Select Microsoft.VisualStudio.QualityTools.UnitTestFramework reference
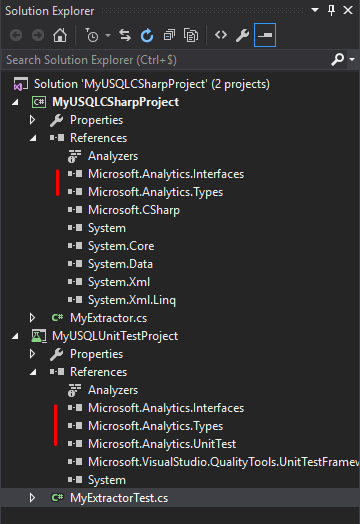 [x=224, y=462]
